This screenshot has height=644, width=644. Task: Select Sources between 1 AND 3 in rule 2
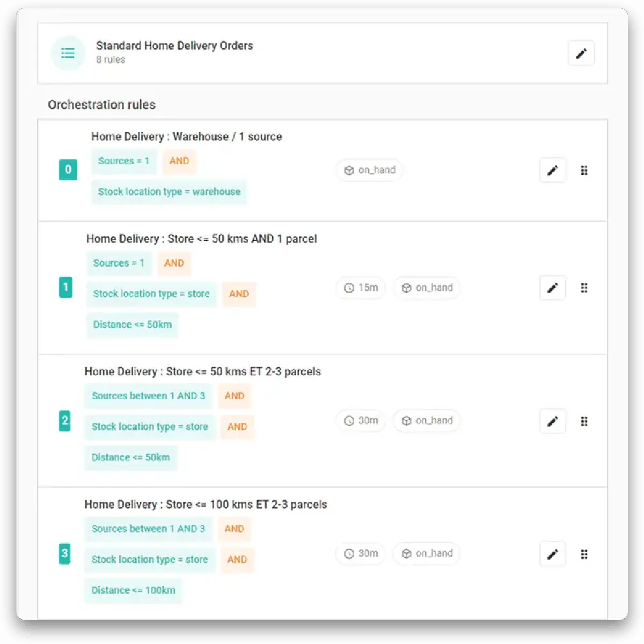tap(148, 396)
